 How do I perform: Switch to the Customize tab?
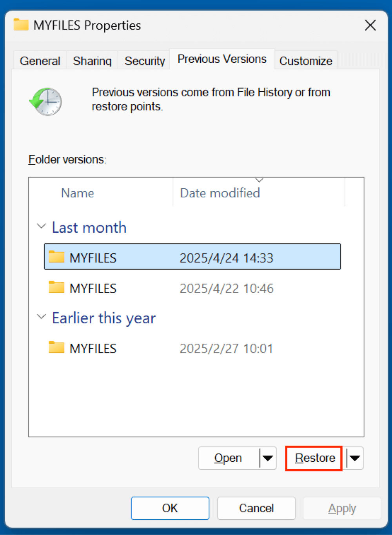pyautogui.click(x=306, y=60)
